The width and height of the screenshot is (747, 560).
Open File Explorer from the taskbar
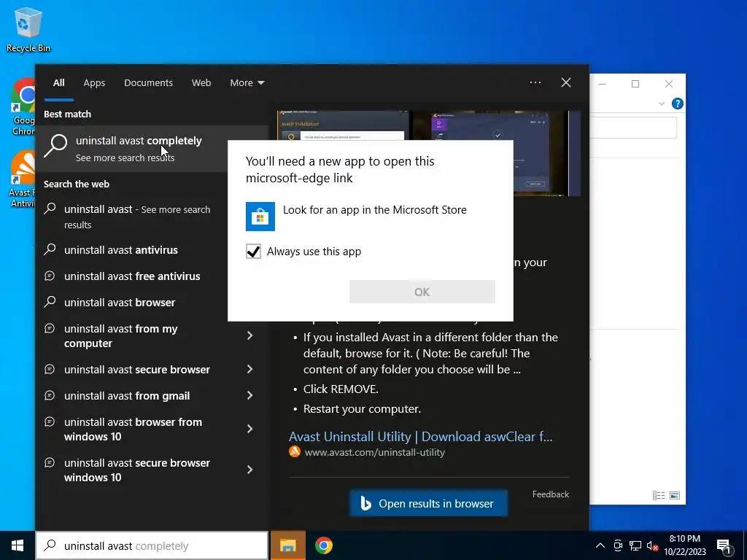287,545
